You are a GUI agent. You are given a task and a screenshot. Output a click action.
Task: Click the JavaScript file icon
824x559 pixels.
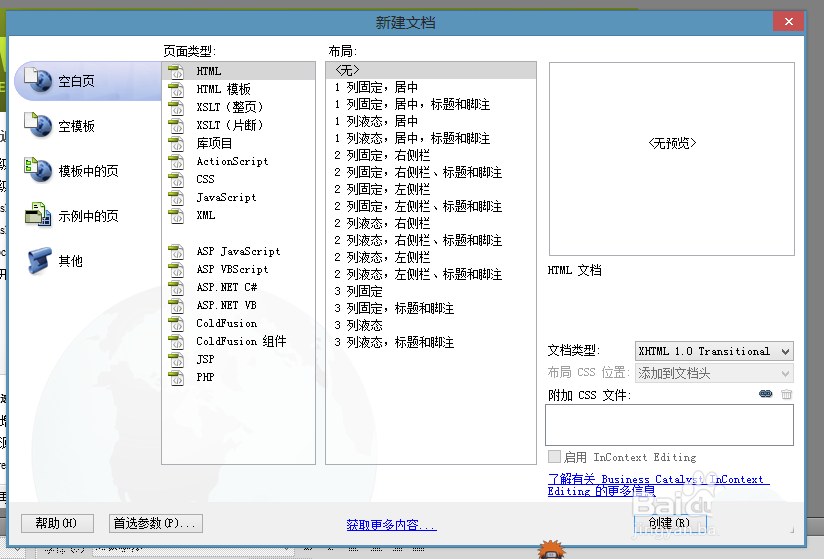coord(177,198)
